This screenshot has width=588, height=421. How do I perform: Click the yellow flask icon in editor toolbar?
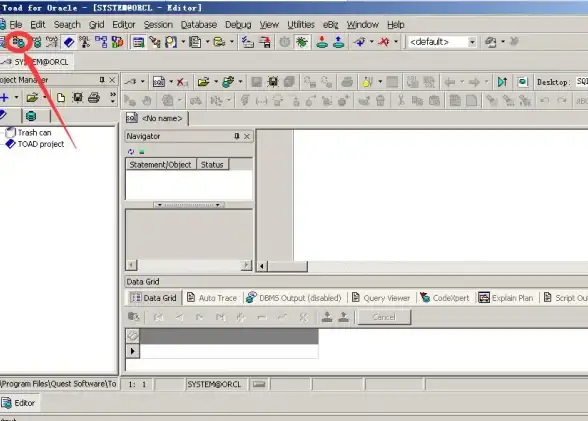coord(367,82)
